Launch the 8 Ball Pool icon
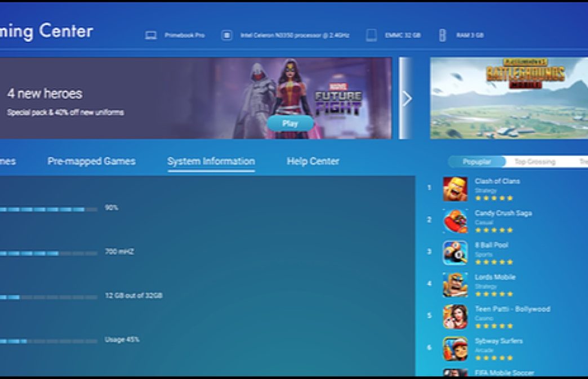588x379 pixels. click(x=455, y=253)
